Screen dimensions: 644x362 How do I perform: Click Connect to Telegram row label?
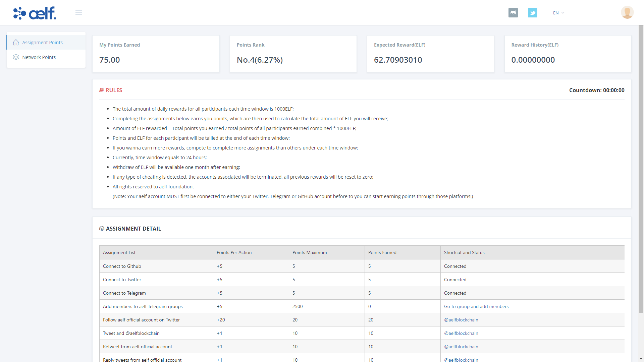coord(124,293)
